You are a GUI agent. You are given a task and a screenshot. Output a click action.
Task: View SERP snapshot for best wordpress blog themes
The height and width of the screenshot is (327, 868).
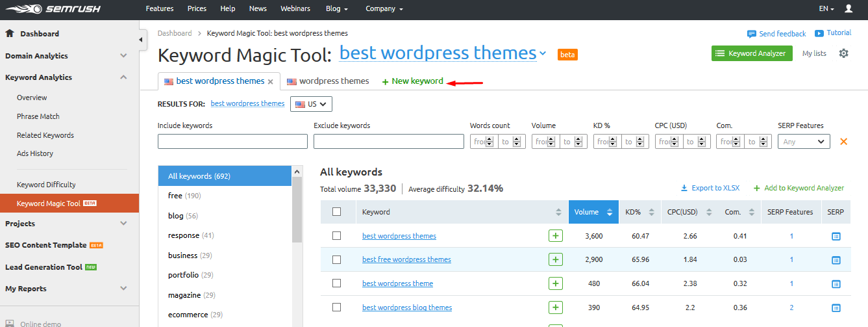click(x=836, y=308)
